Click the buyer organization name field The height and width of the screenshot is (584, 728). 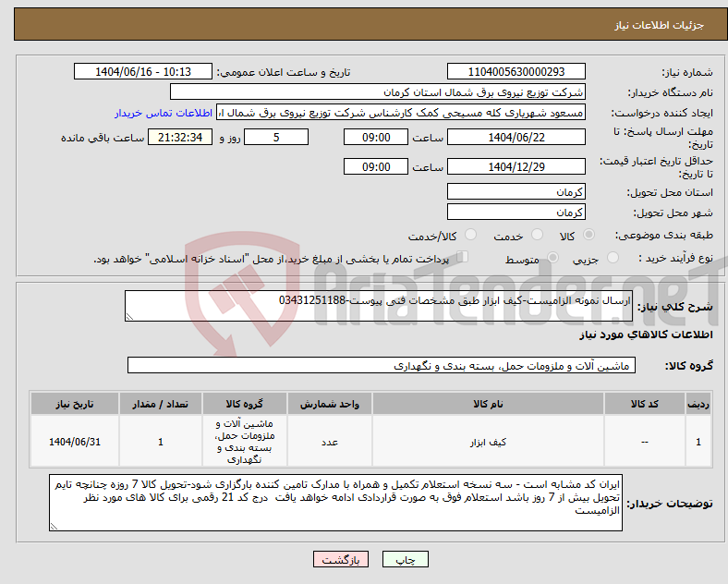pyautogui.click(x=378, y=91)
